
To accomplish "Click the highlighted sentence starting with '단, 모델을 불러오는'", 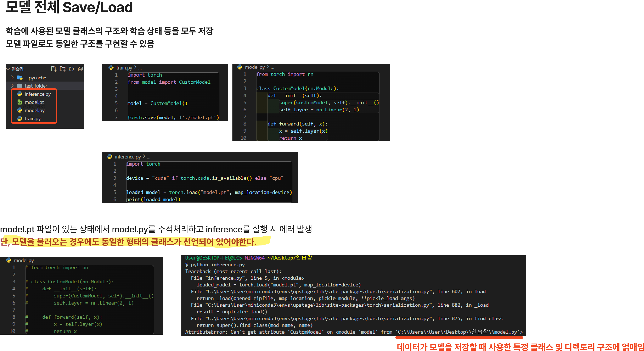I will (128, 242).
